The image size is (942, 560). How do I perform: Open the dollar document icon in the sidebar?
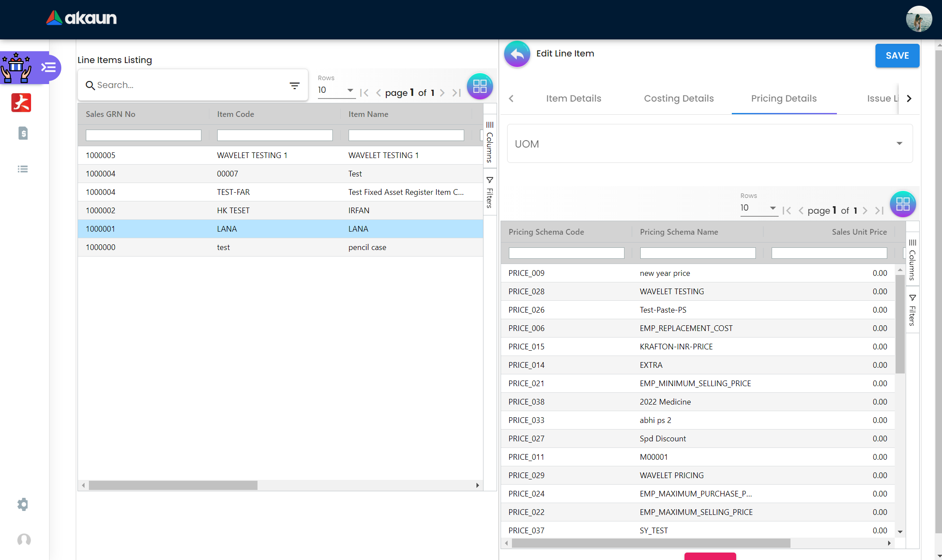(x=23, y=133)
